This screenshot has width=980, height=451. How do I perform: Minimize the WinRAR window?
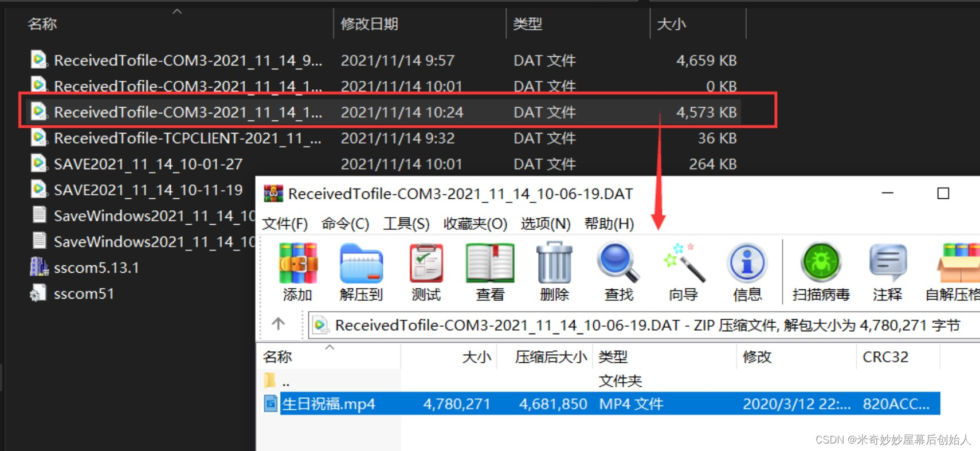coord(888,193)
